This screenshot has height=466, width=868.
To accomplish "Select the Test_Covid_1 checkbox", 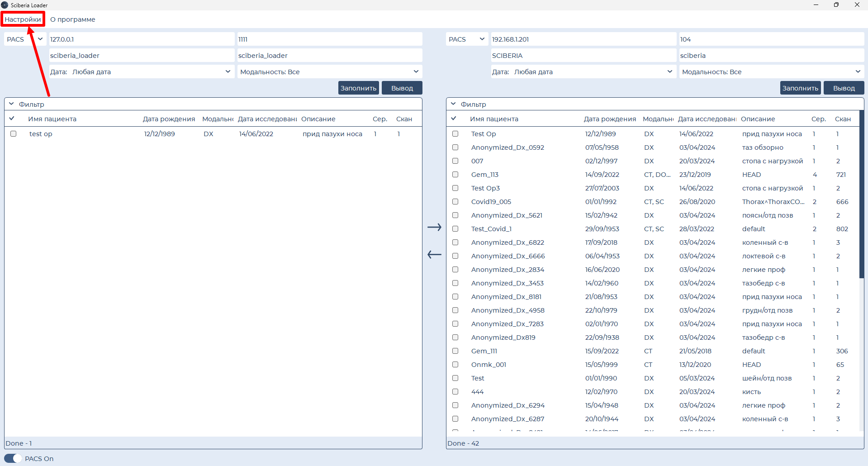I will coord(455,229).
